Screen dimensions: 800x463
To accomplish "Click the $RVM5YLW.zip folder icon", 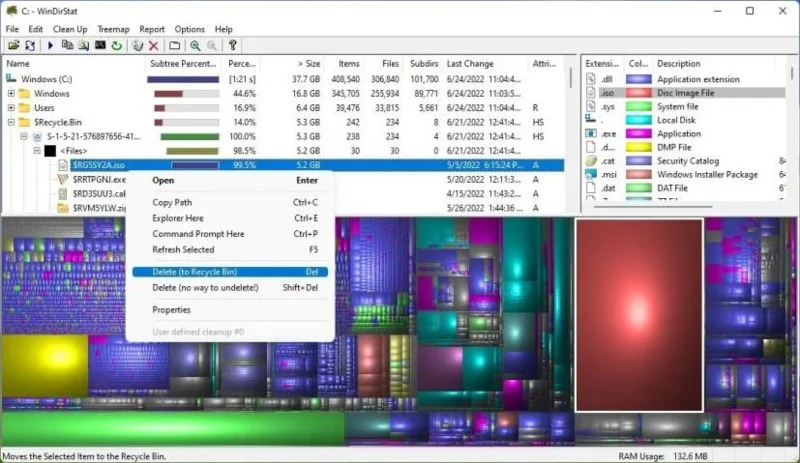I will (x=63, y=208).
